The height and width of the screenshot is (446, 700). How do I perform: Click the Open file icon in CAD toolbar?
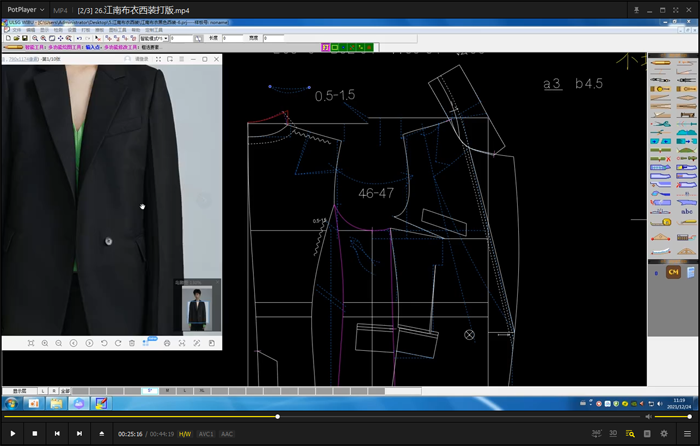pos(17,38)
